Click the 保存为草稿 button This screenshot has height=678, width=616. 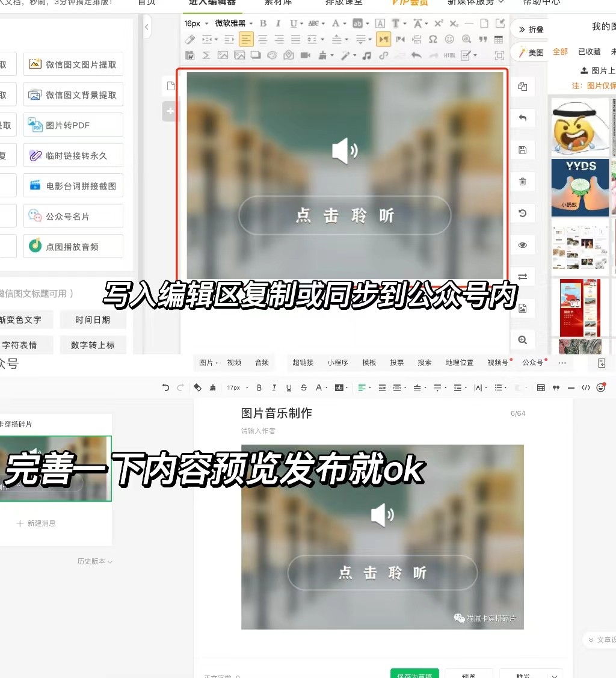[x=414, y=674]
